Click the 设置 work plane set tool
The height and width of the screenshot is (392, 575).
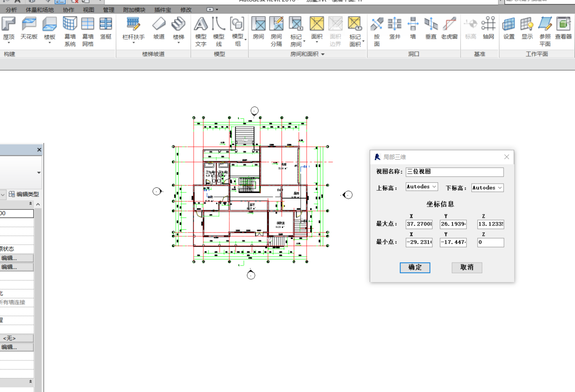(509, 28)
